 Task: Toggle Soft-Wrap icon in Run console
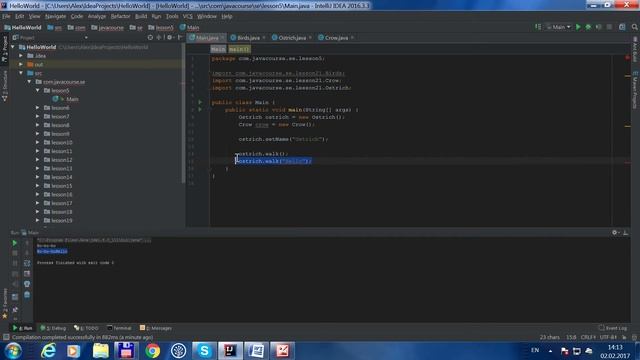pos(27,263)
